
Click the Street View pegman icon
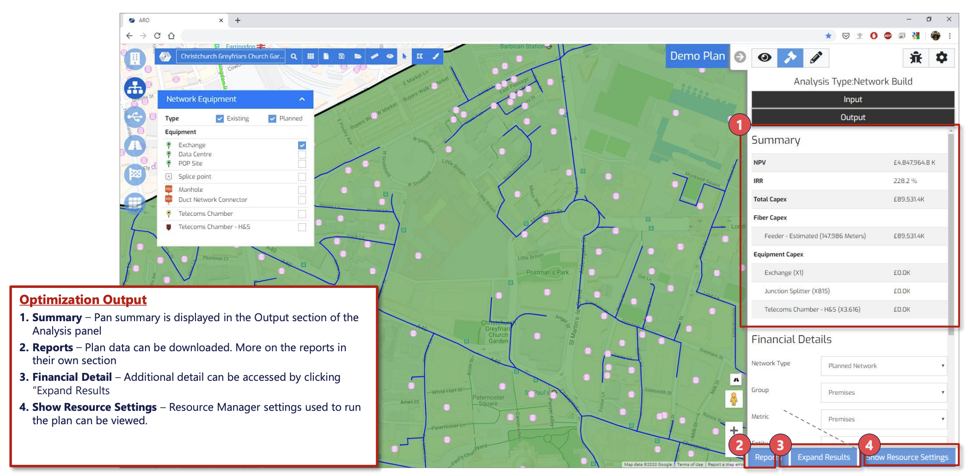[734, 399]
